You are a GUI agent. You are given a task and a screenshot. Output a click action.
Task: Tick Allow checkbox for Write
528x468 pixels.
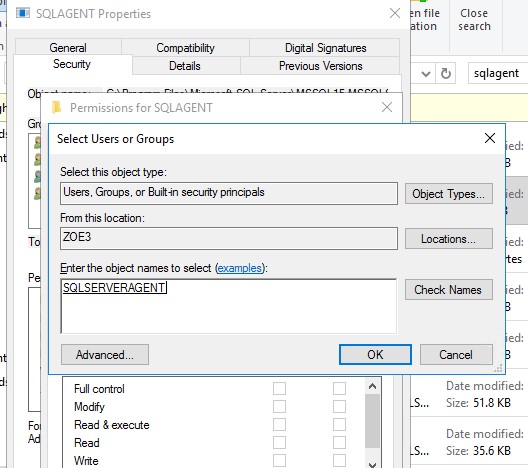pos(279,461)
